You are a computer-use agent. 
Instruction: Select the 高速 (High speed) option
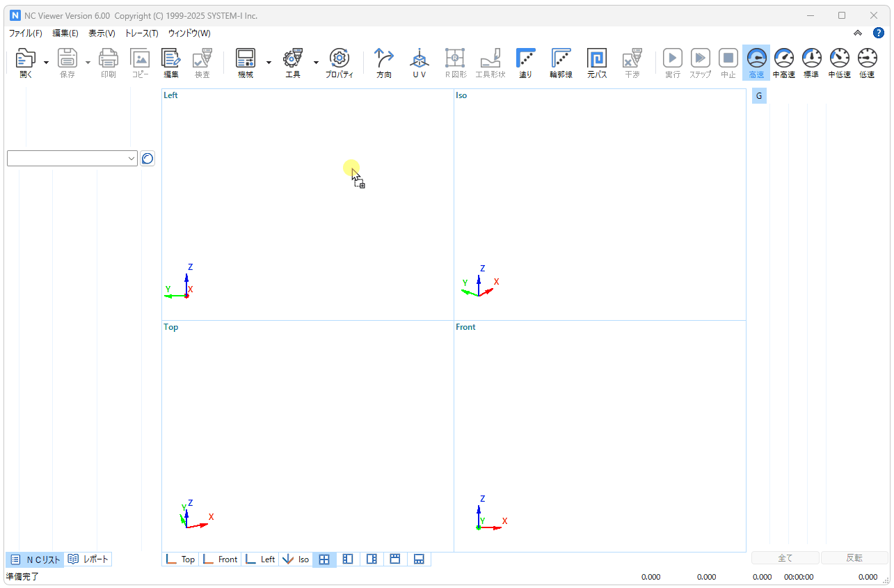[756, 63]
